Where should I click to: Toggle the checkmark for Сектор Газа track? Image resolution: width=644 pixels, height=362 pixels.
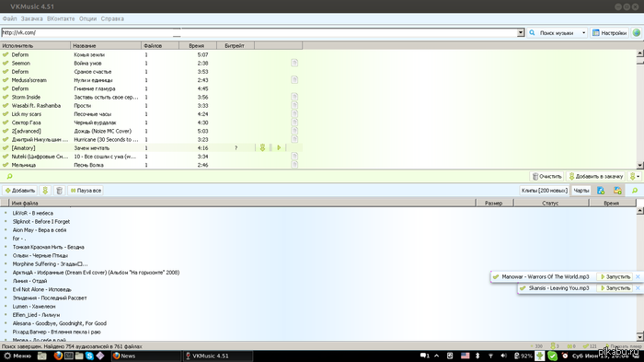coord(6,123)
